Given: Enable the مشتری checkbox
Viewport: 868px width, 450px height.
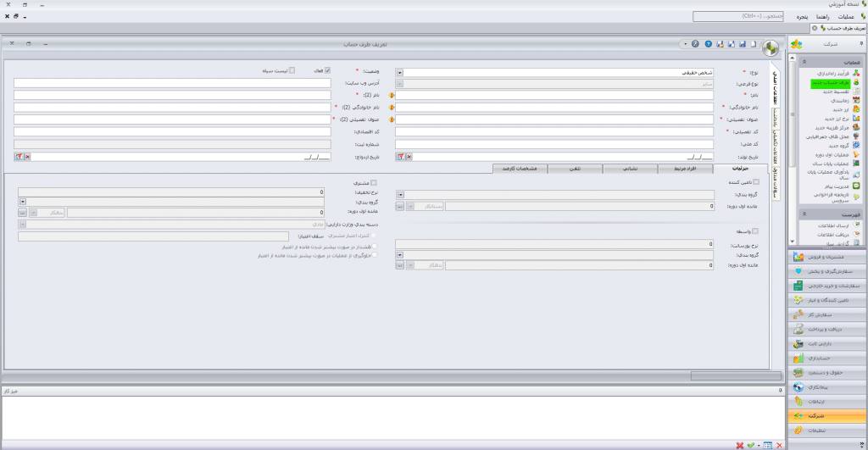Looking at the screenshot, I should click(x=374, y=183).
